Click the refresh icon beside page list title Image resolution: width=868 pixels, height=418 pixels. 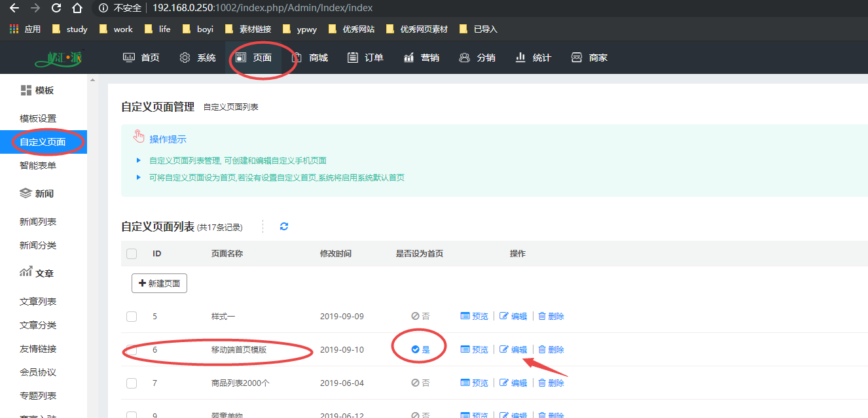pyautogui.click(x=284, y=226)
